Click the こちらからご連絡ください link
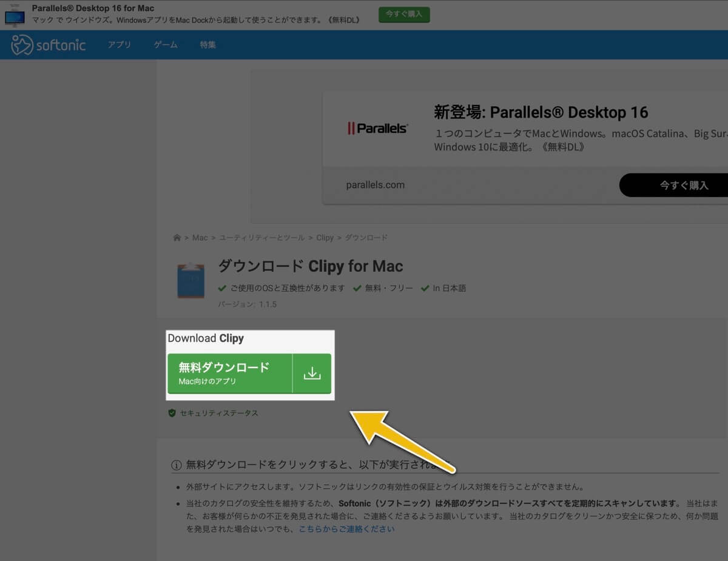The image size is (728, 561). coord(346,529)
